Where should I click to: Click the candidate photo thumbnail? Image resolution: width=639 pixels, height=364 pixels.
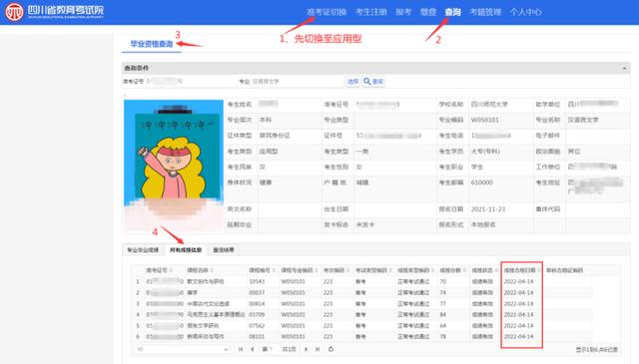pyautogui.click(x=174, y=166)
